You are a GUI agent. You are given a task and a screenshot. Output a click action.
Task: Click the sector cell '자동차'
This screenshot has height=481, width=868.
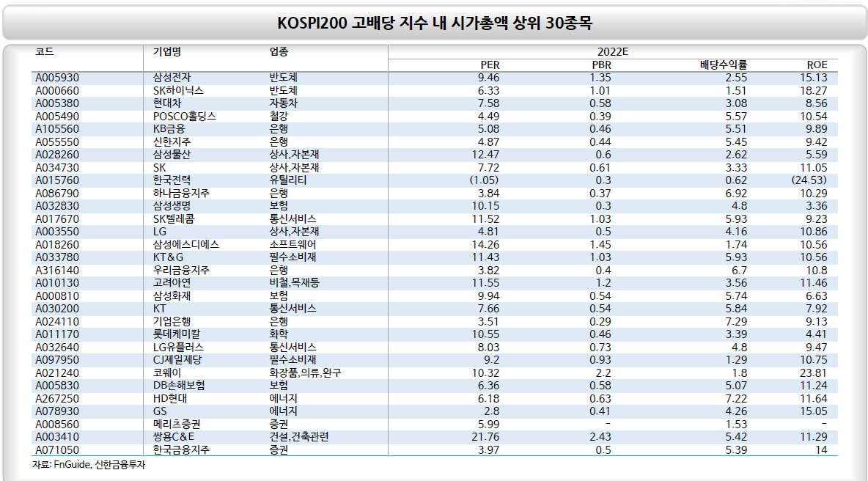[x=284, y=103]
